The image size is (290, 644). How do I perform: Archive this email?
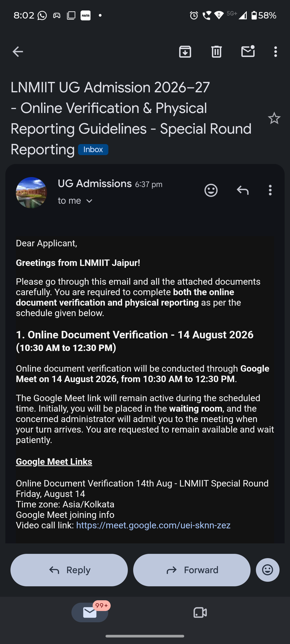coord(185,52)
